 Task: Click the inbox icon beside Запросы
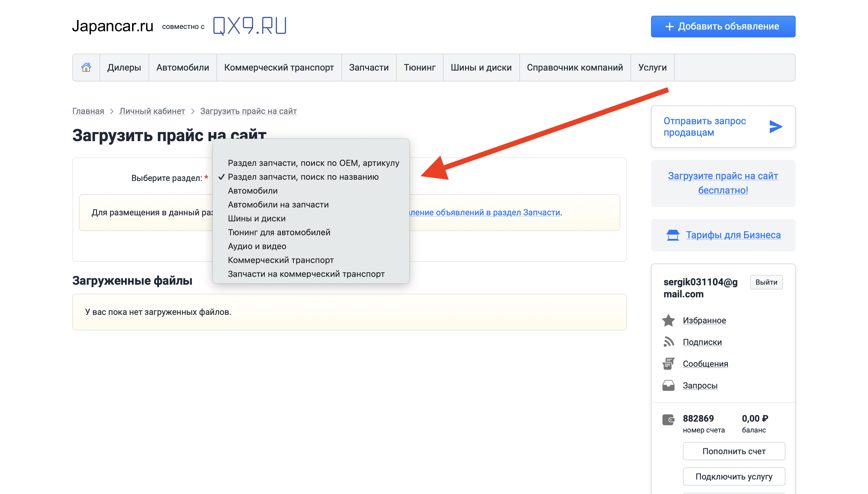(668, 385)
